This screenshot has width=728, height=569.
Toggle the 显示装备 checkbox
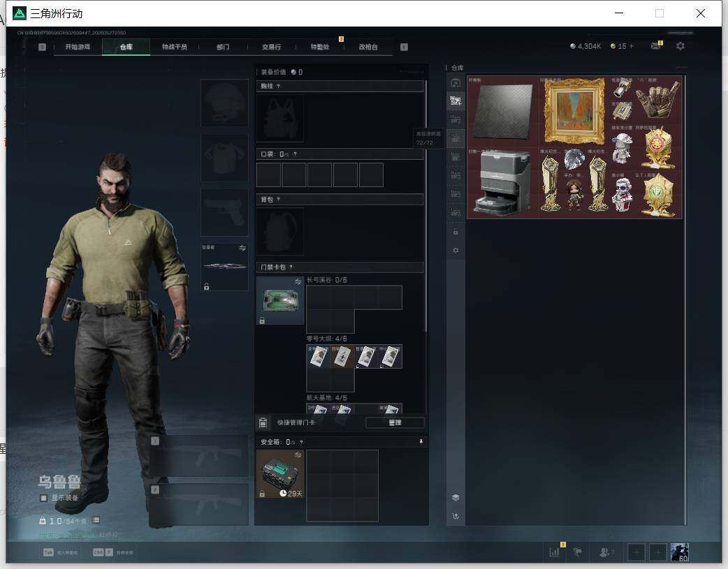(x=43, y=498)
